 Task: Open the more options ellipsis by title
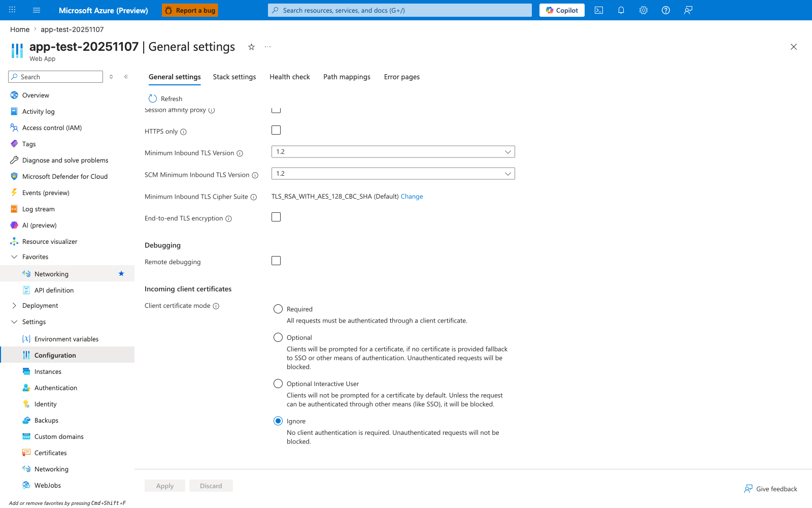tap(268, 47)
